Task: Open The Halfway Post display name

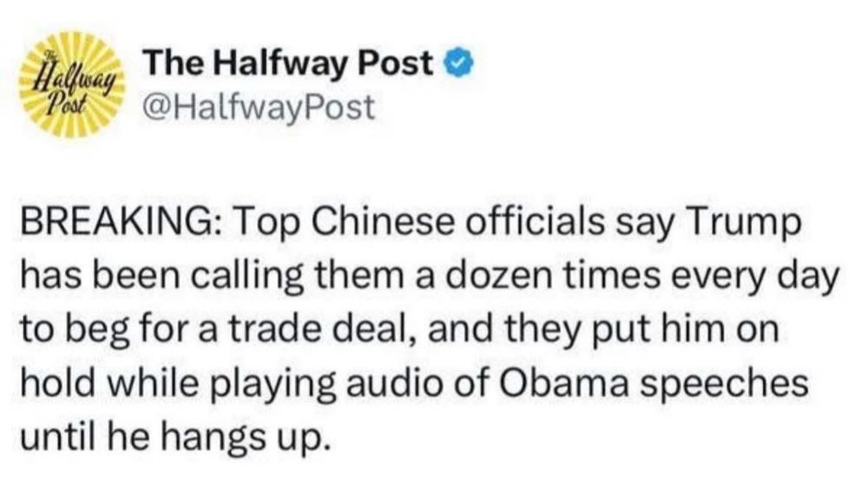Action: [x=288, y=63]
